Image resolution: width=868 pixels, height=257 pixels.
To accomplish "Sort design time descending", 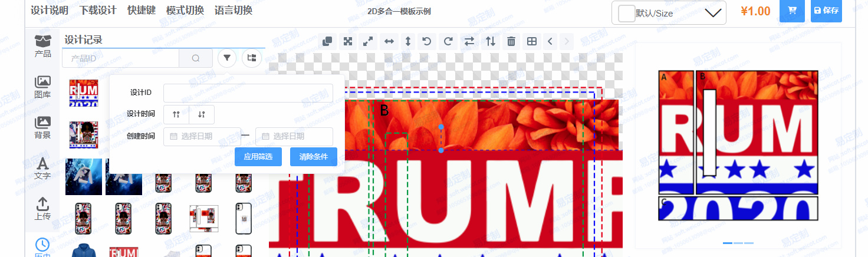I will pyautogui.click(x=202, y=114).
